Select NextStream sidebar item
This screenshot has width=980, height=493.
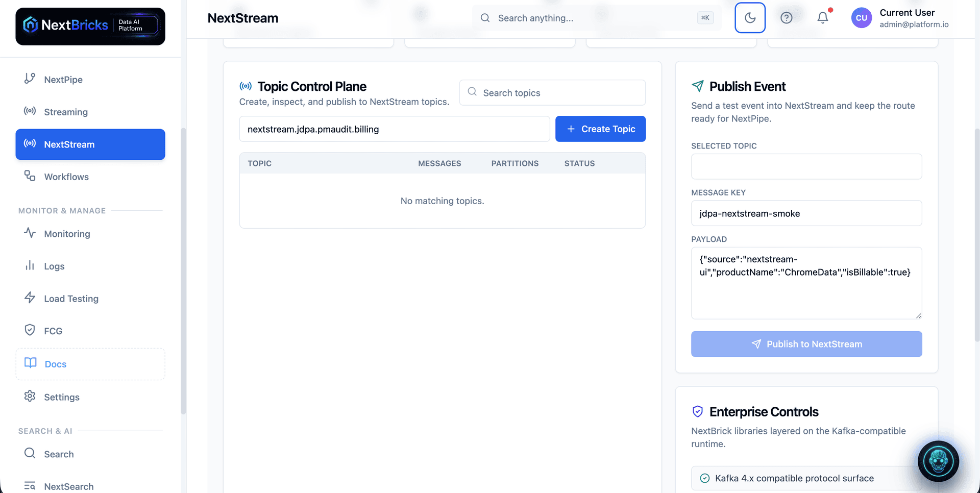pyautogui.click(x=90, y=144)
